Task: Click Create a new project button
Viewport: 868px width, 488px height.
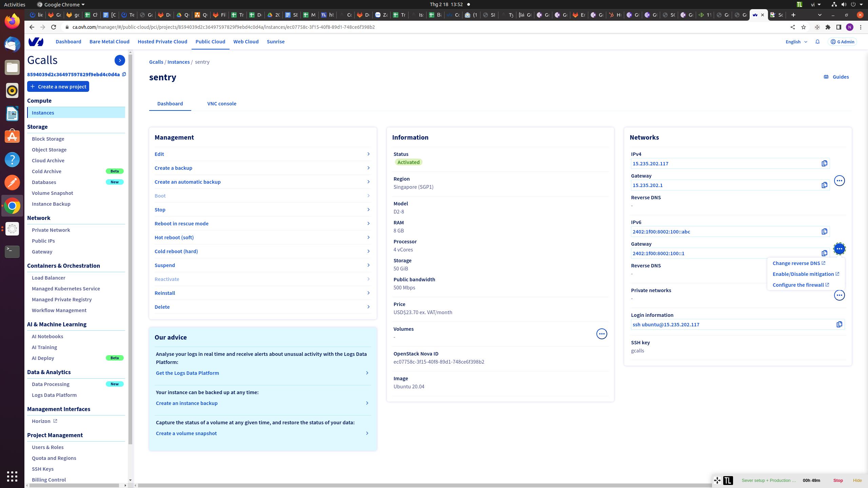Action: pyautogui.click(x=58, y=86)
